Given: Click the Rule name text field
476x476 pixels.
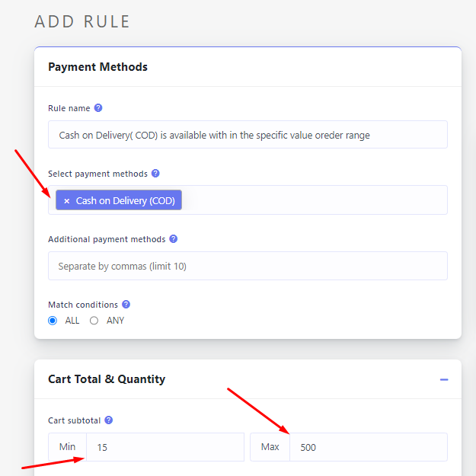Looking at the screenshot, I should tap(248, 135).
